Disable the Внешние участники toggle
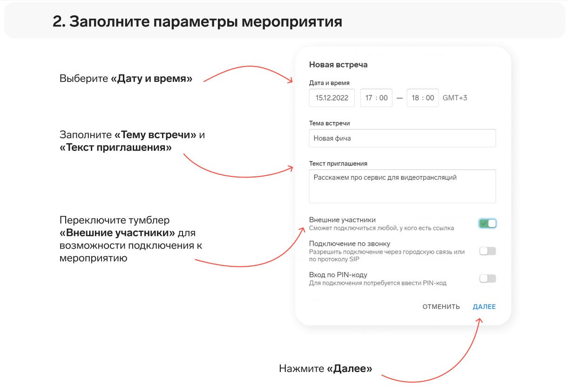Screen dimensions: 569x392 click(x=488, y=223)
